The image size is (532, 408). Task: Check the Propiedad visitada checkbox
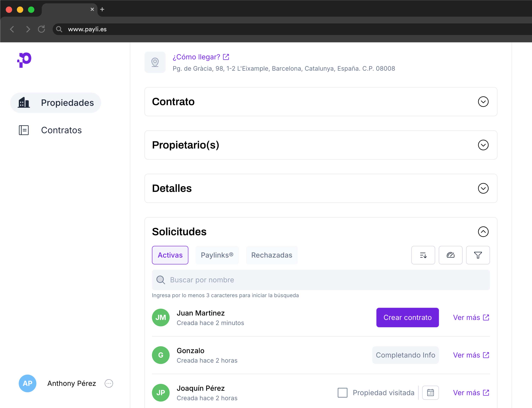[x=342, y=392]
